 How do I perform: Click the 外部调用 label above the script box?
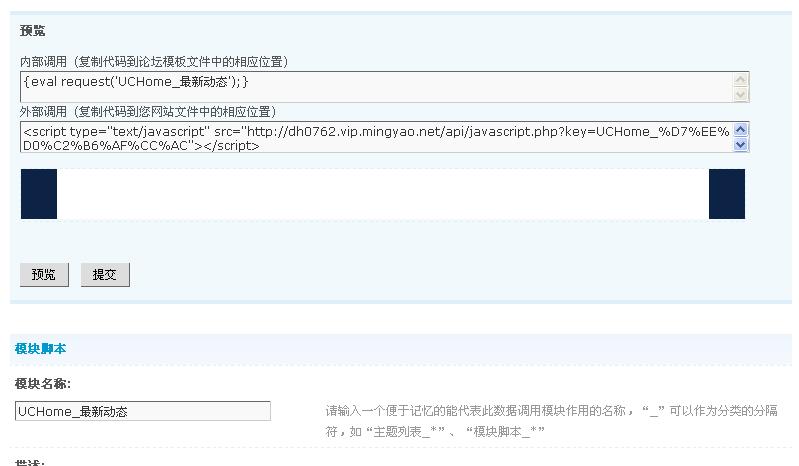[148, 112]
